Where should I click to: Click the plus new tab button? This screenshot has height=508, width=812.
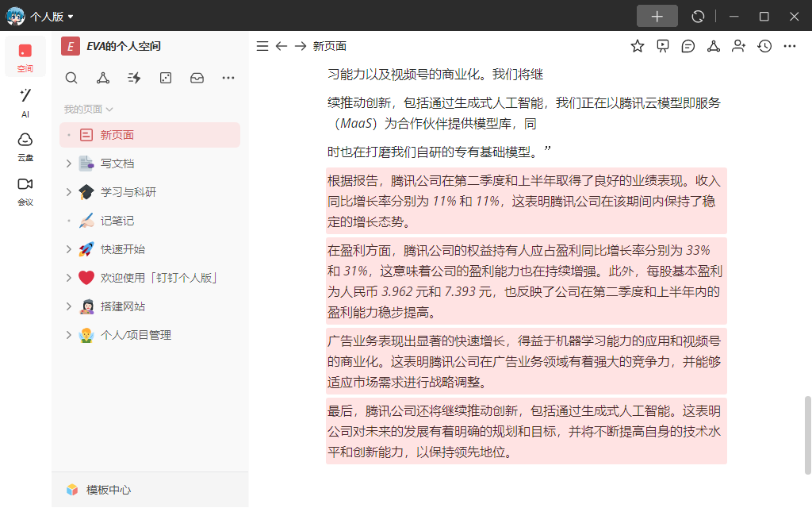click(x=657, y=16)
